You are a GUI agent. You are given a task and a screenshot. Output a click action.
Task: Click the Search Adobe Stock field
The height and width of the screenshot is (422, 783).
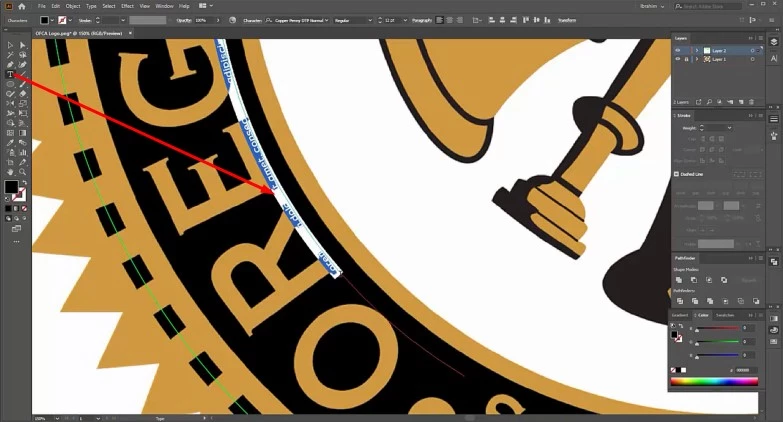point(708,6)
